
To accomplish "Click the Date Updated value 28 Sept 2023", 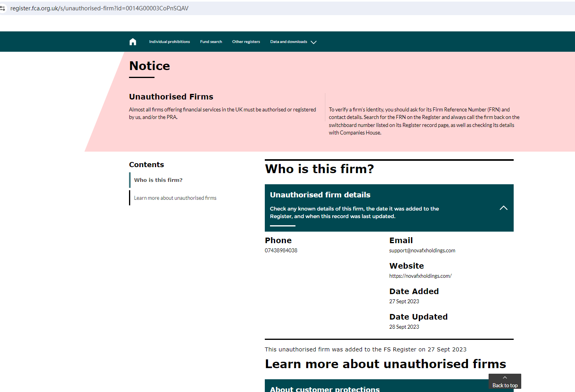I will (x=404, y=327).
